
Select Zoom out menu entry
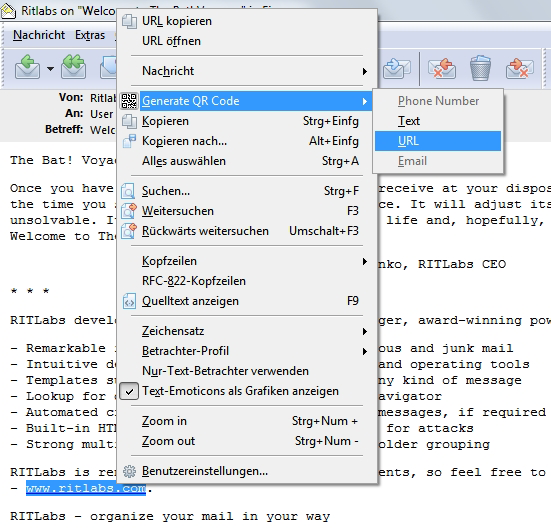point(246,441)
